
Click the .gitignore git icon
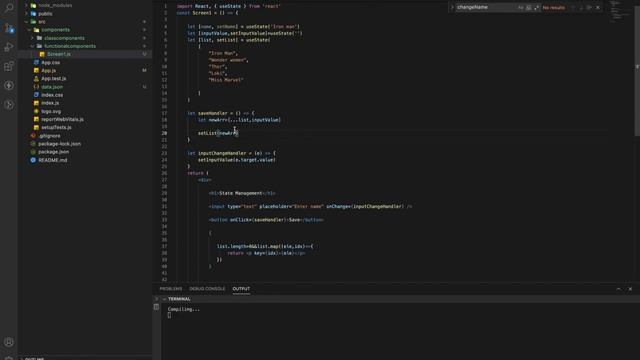33,136
